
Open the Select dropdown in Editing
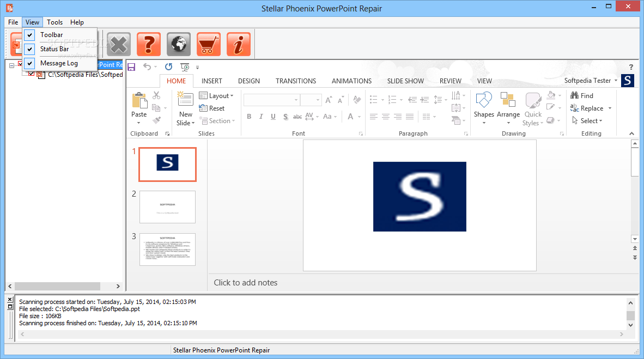(x=587, y=121)
